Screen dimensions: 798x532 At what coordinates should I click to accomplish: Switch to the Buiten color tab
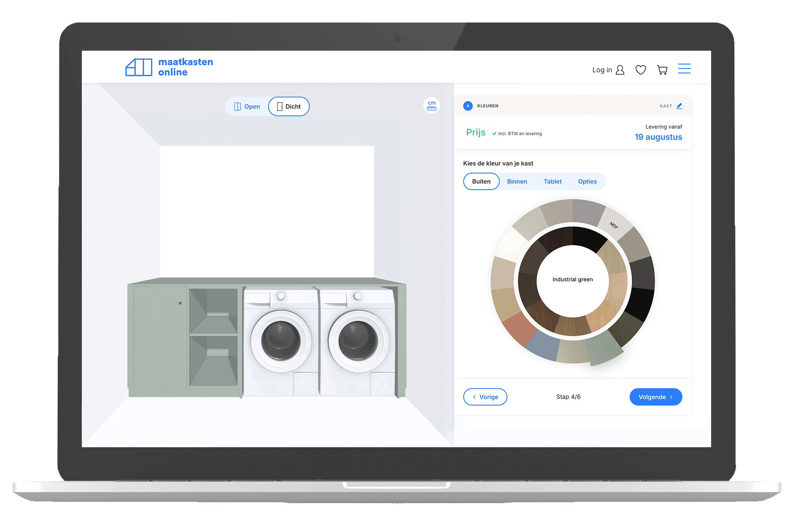481,182
